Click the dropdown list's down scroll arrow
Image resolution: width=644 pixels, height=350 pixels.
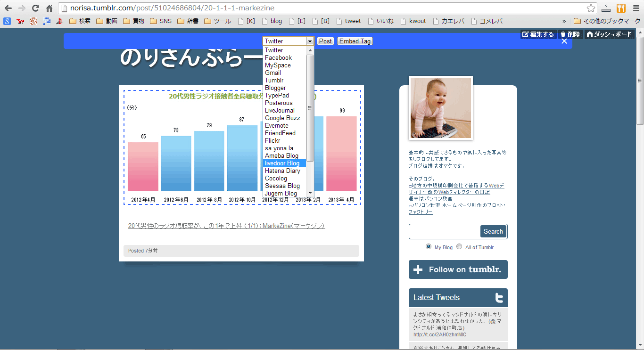310,193
